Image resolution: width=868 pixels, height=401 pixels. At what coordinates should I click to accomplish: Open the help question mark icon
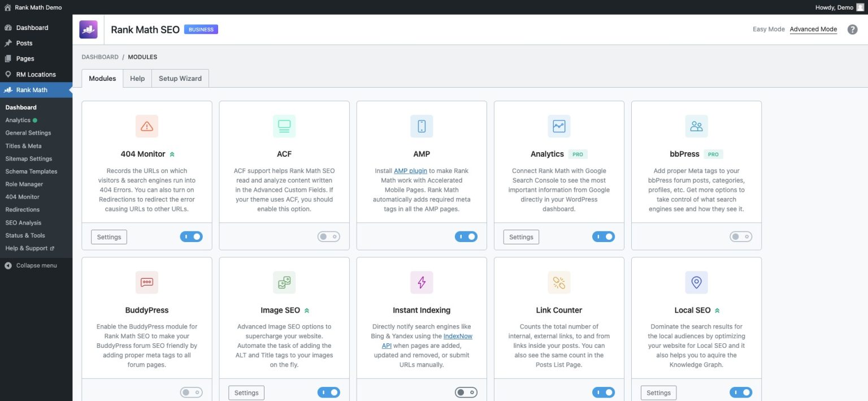tap(852, 29)
